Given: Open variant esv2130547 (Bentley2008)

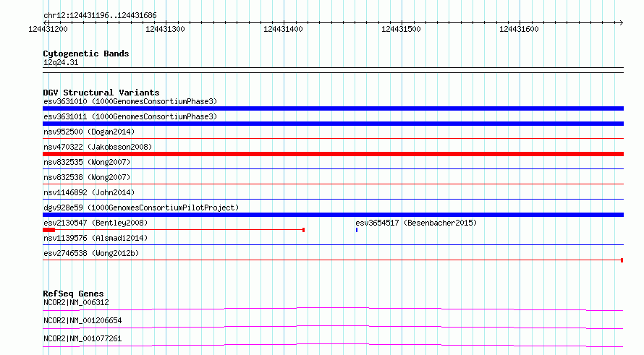Looking at the screenshot, I should pos(96,223).
